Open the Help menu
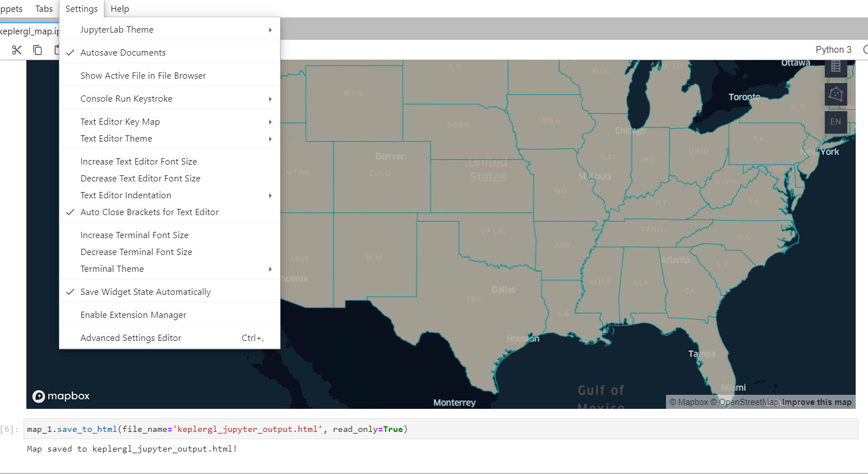 tap(120, 8)
